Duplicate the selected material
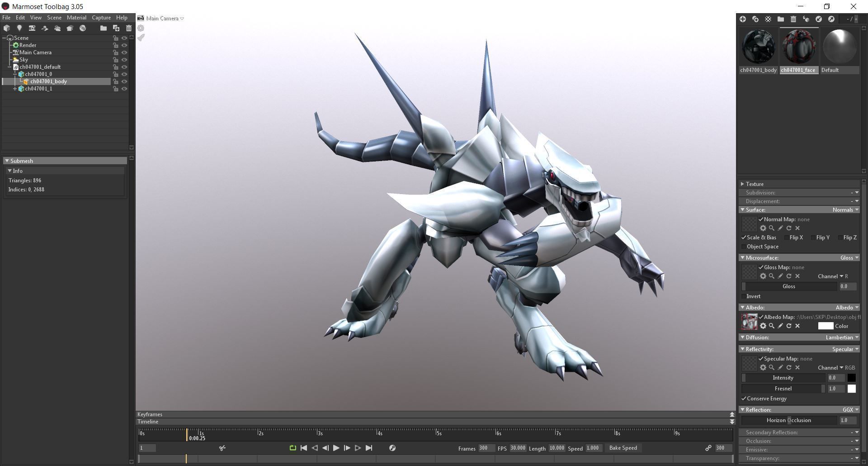The height and width of the screenshot is (466, 868). (755, 19)
